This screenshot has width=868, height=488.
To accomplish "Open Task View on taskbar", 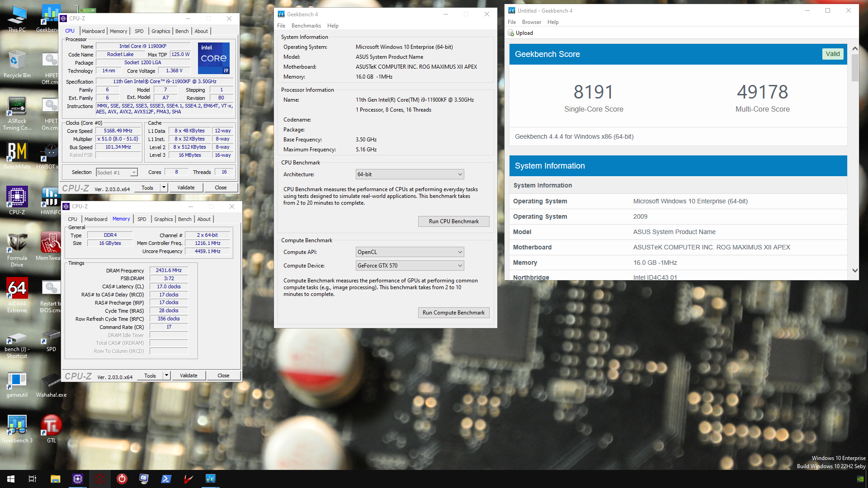I will [33, 479].
